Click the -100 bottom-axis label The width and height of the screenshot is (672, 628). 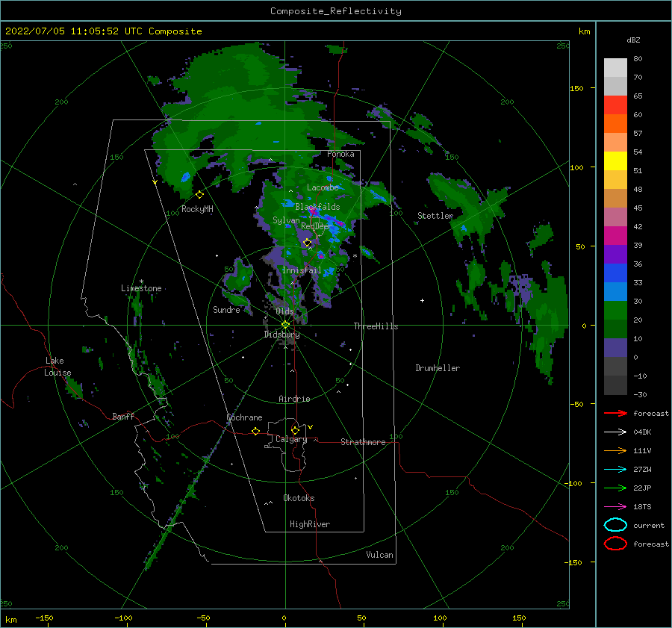point(123,618)
